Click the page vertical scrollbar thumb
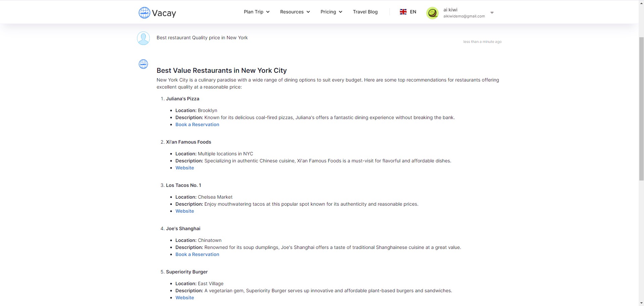This screenshot has width=644, height=306. 641,109
